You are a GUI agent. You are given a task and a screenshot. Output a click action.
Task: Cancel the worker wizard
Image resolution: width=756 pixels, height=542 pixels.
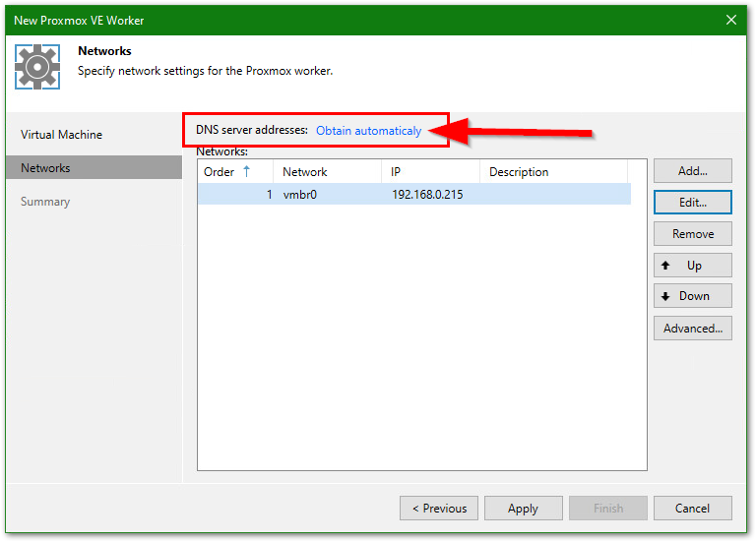tap(692, 509)
